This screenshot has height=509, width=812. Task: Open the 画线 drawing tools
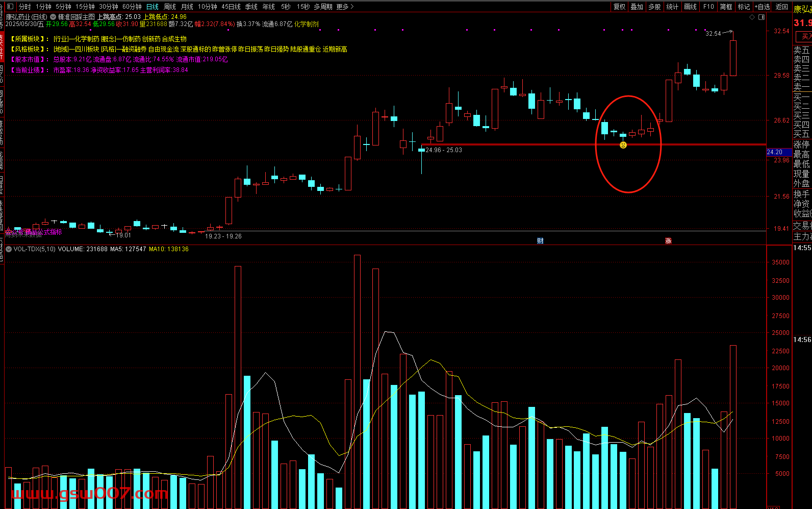pos(690,7)
